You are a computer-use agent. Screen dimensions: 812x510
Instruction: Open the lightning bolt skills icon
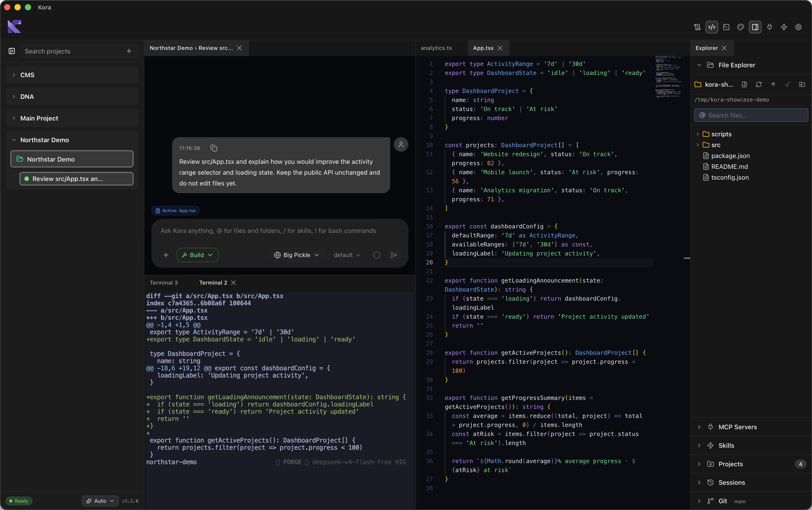[784, 27]
